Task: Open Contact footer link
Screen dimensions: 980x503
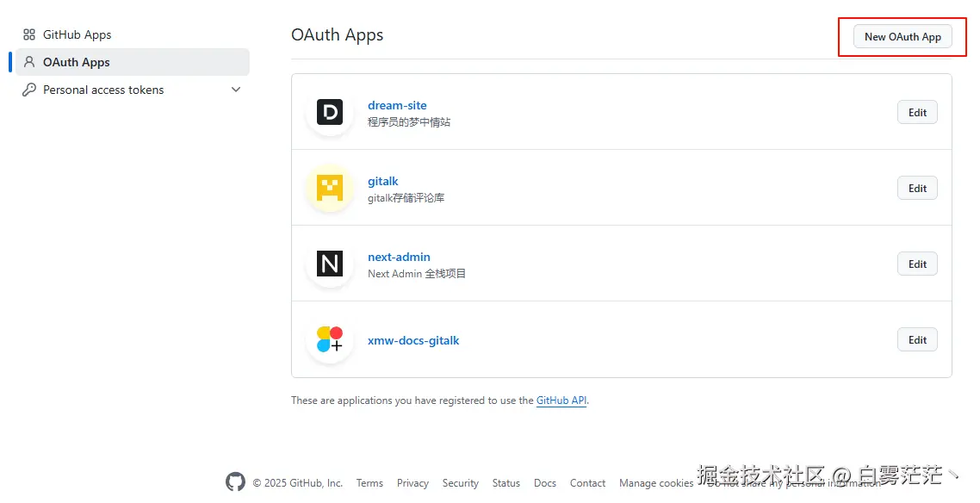Action: 587,483
